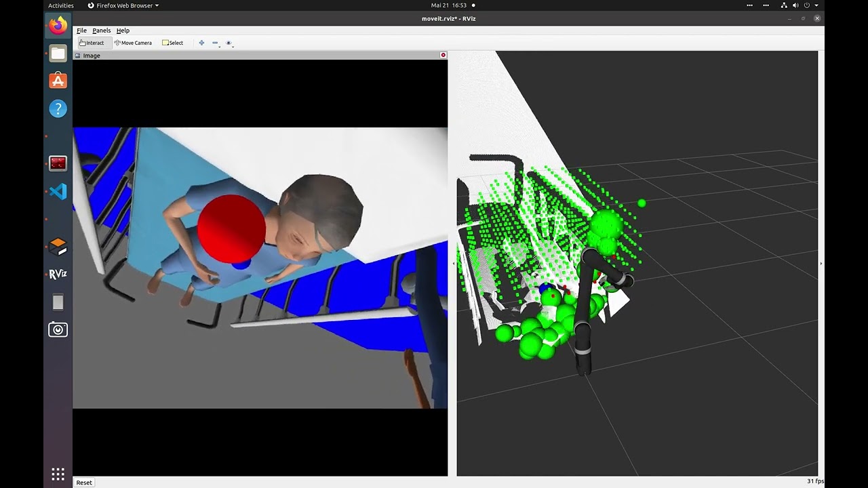
Task: Click the Image panel title text
Action: coord(92,56)
